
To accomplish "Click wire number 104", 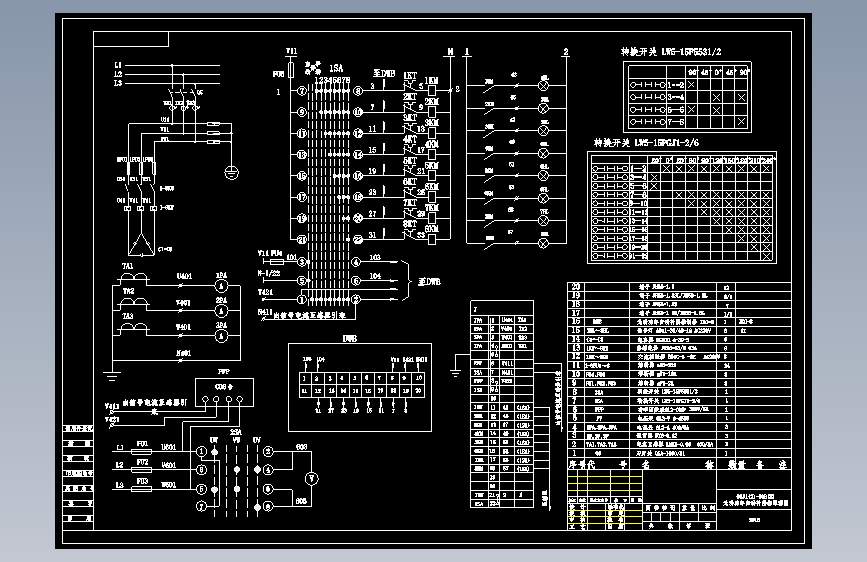I will 375,276.
